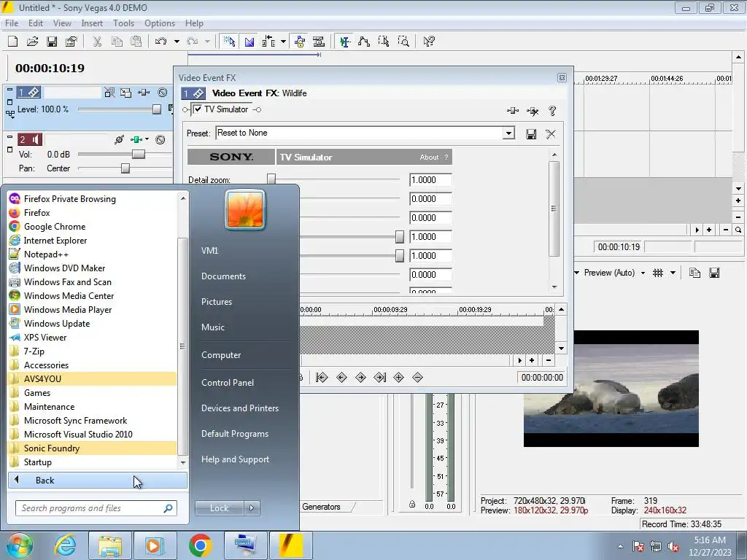Open the Auto Ripple mode dropdown arrow

coord(283,42)
